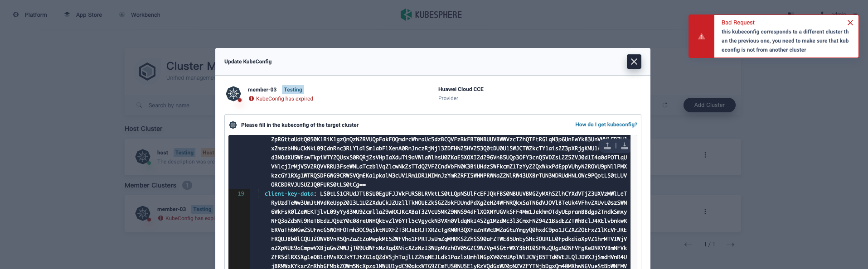Click the refresh icon beside Add Cluster
This screenshot has height=269, width=868.
(665, 105)
